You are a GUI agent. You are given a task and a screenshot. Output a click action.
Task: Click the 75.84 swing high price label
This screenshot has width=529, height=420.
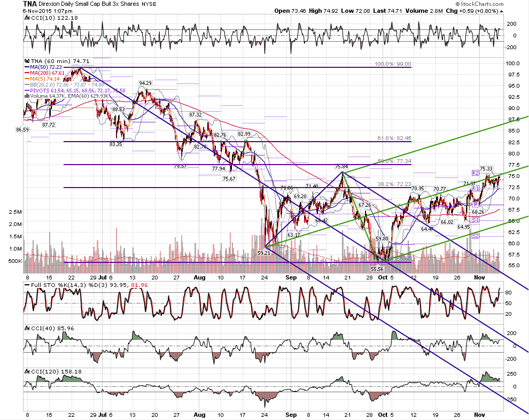pyautogui.click(x=341, y=167)
